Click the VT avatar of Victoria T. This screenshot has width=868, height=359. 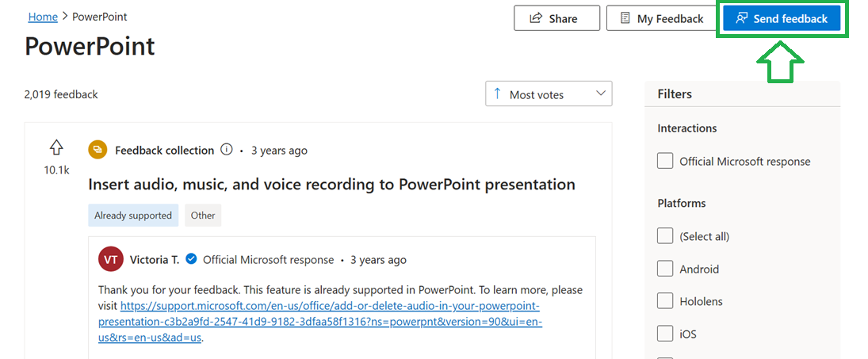click(110, 259)
